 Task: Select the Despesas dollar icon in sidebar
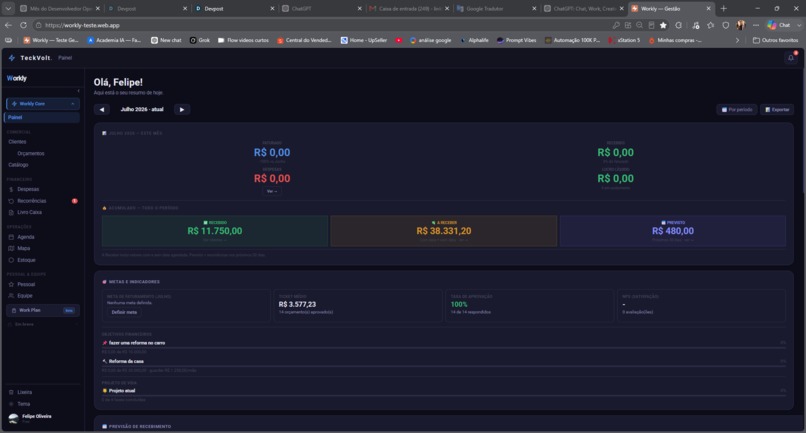pyautogui.click(x=11, y=189)
